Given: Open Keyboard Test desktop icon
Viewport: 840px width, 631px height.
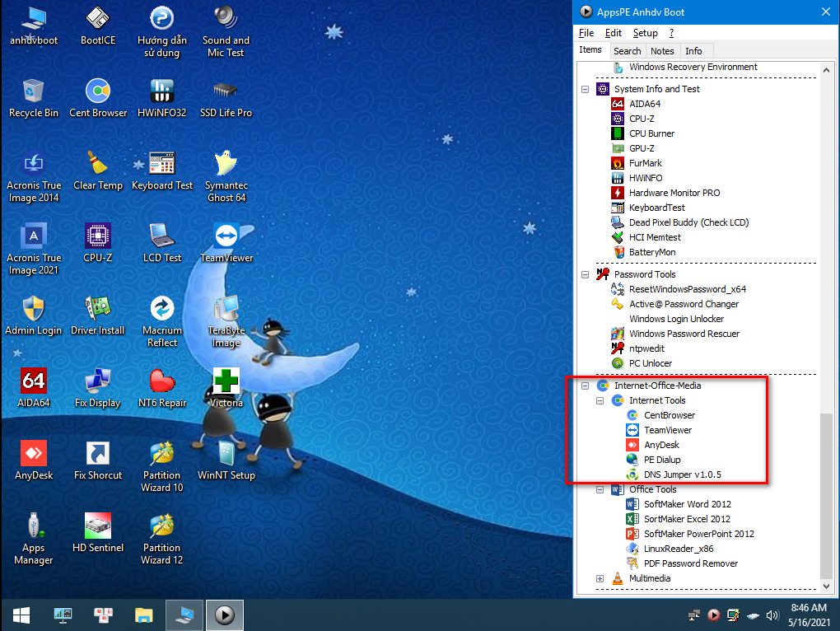Looking at the screenshot, I should click(161, 171).
